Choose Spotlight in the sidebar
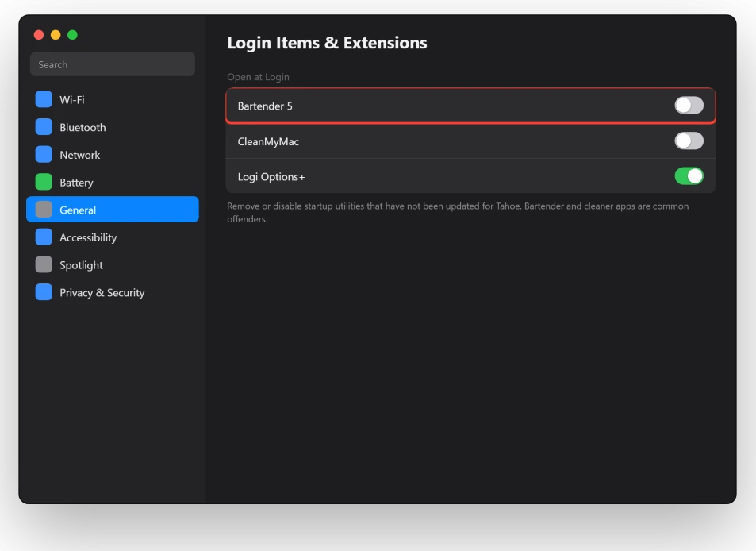Screen dimensions: 756x551 113,264
